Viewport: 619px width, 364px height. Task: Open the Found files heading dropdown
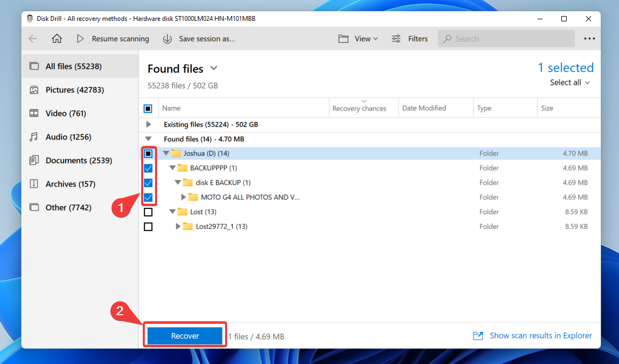click(x=214, y=68)
